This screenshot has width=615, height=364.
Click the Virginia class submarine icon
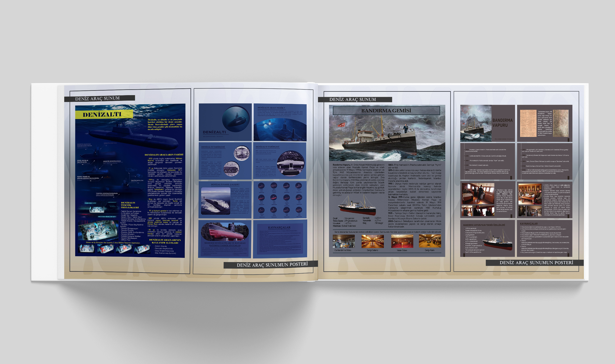[x=261, y=210]
